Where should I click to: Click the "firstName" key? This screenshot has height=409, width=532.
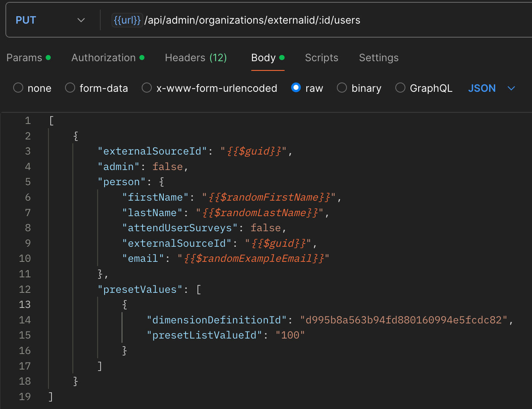tap(155, 197)
